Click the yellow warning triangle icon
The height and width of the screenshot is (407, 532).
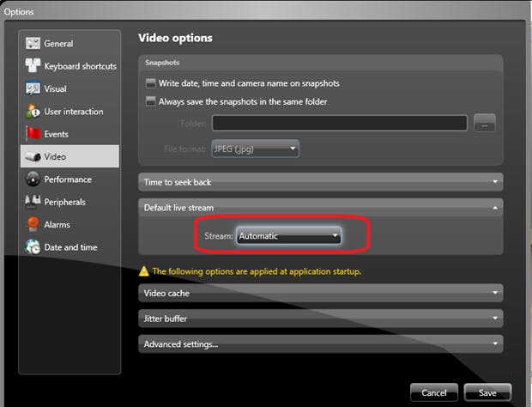[x=144, y=270]
